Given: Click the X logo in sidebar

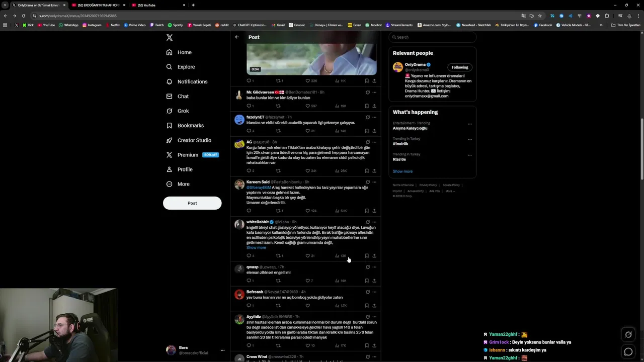Looking at the screenshot, I should point(170,38).
